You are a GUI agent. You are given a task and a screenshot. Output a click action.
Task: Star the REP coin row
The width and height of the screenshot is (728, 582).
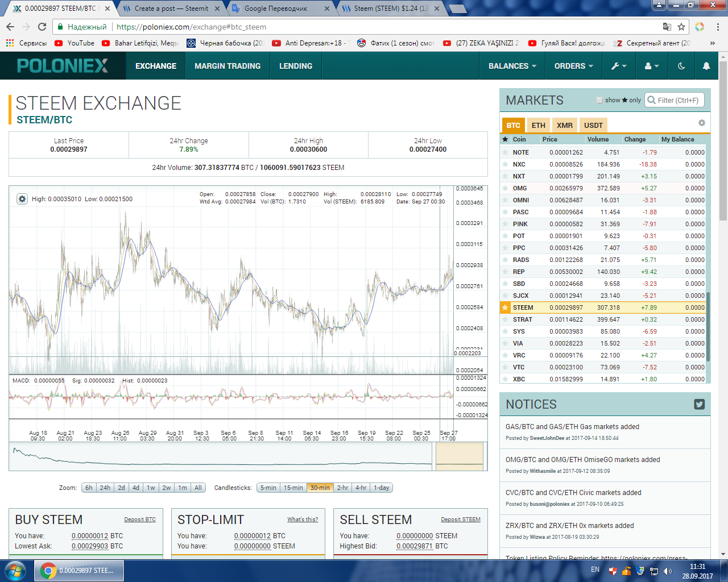[x=505, y=272]
